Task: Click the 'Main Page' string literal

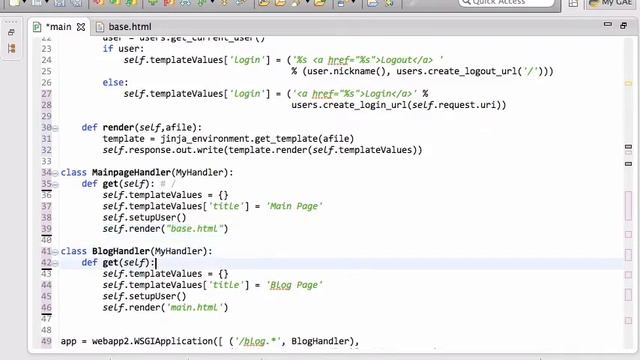Action: click(294, 206)
